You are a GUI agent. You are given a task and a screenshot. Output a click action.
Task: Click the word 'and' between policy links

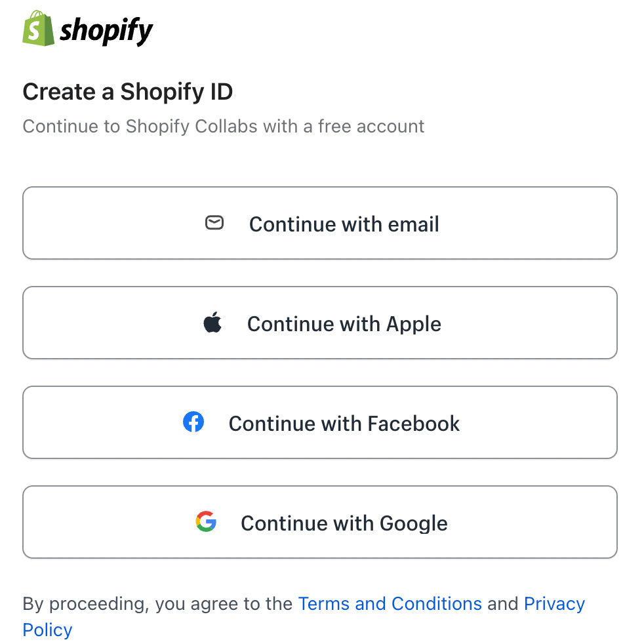503,603
